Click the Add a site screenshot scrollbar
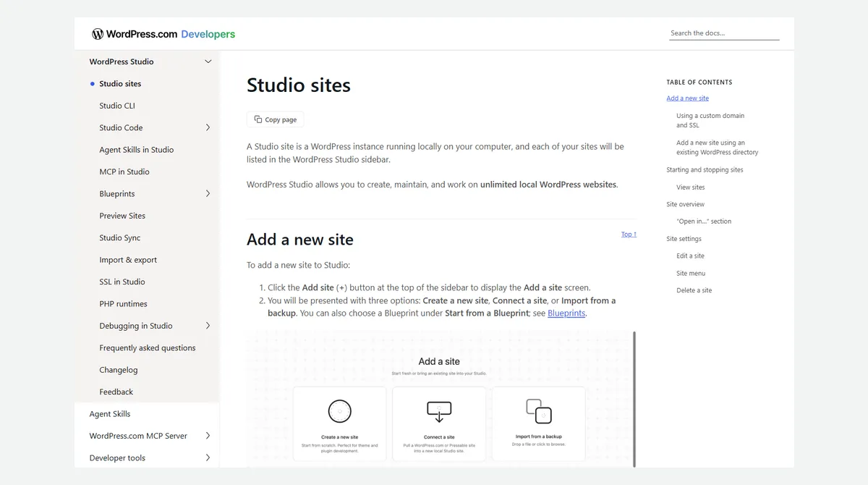This screenshot has width=868, height=485. tap(634, 399)
